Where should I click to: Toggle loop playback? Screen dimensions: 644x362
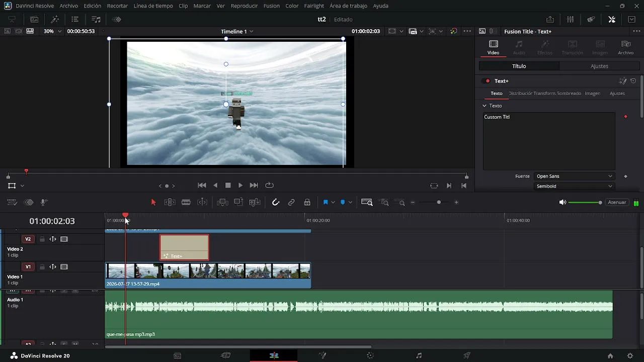[x=269, y=186]
